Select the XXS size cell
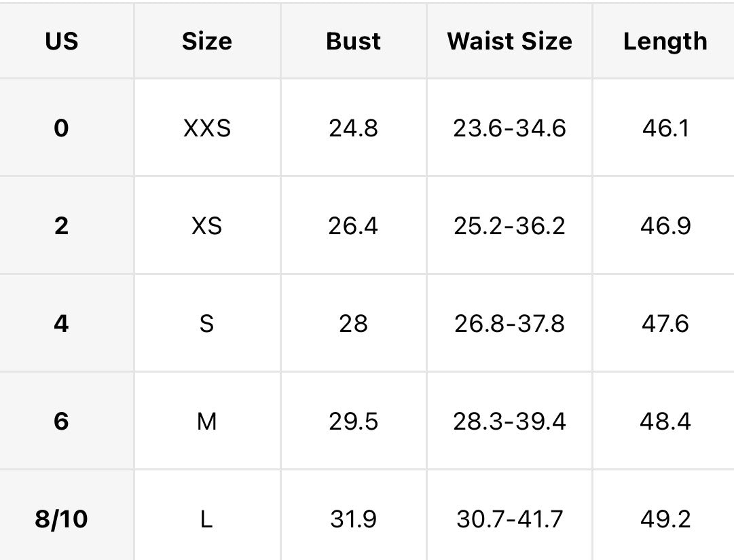 207,128
